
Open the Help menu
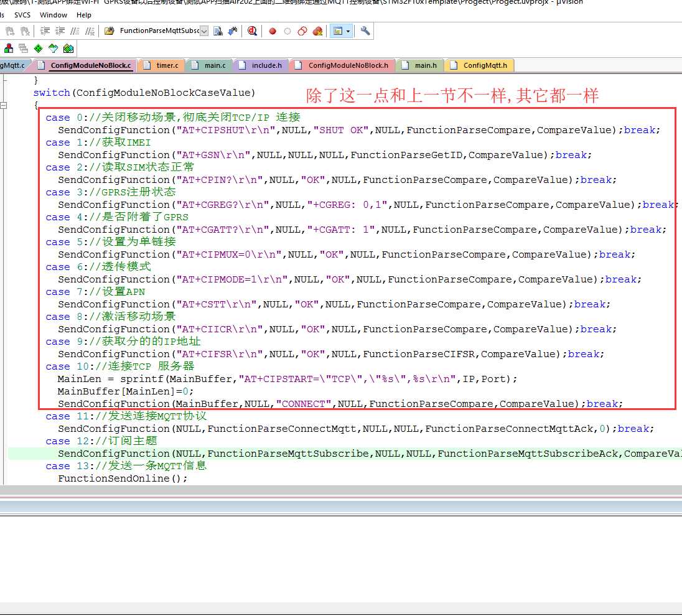pos(84,15)
